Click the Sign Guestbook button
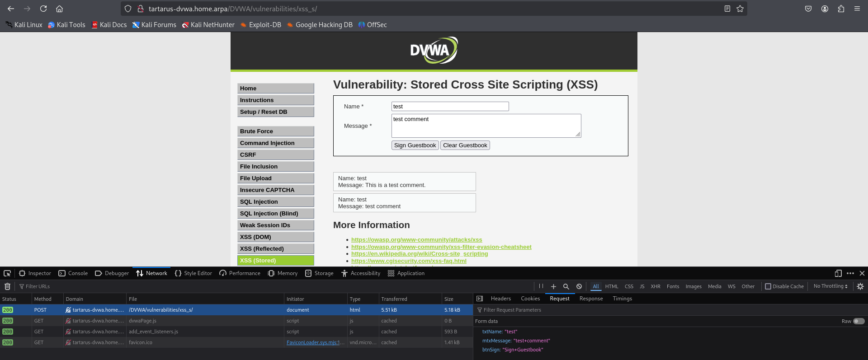 (415, 145)
